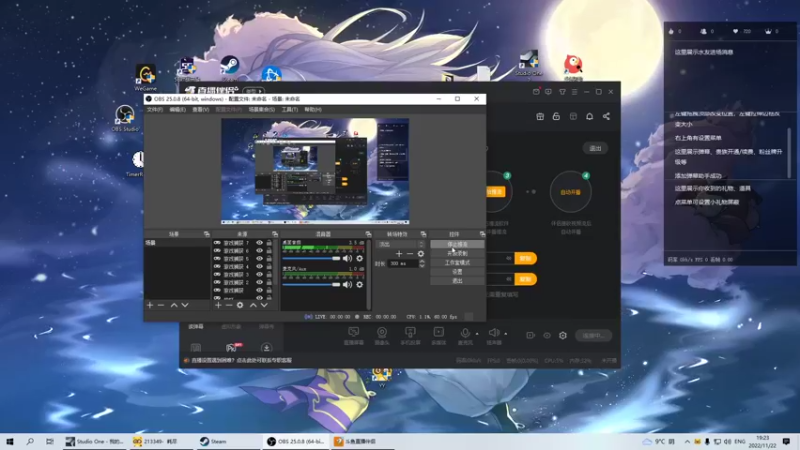Viewport: 800px width, 450px height.
Task: Open the Help menu in OBS
Action: pos(313,110)
